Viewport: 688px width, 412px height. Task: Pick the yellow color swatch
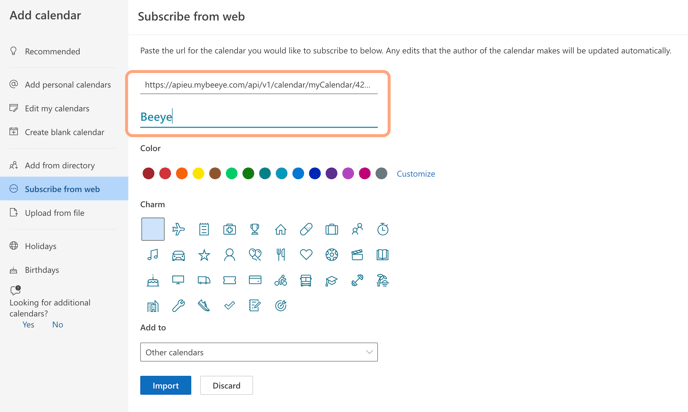pyautogui.click(x=198, y=174)
